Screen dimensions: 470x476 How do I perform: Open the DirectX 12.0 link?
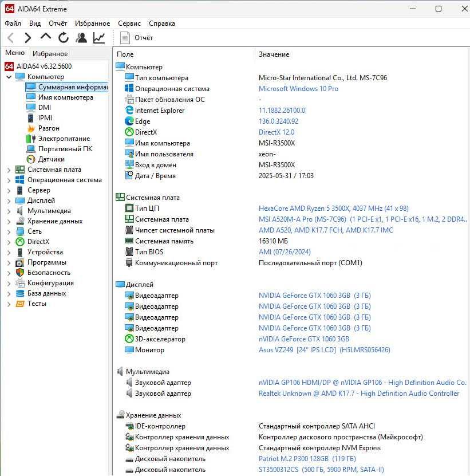[277, 132]
